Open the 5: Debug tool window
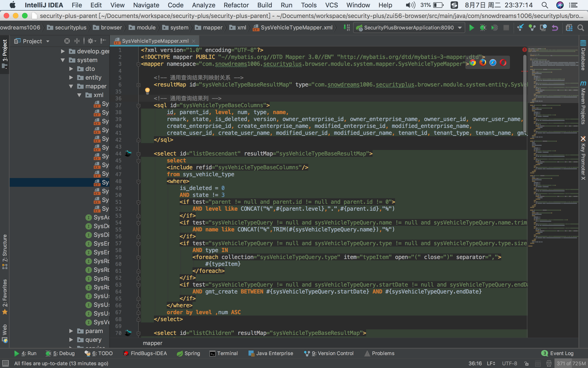The image size is (588, 368). 60,353
